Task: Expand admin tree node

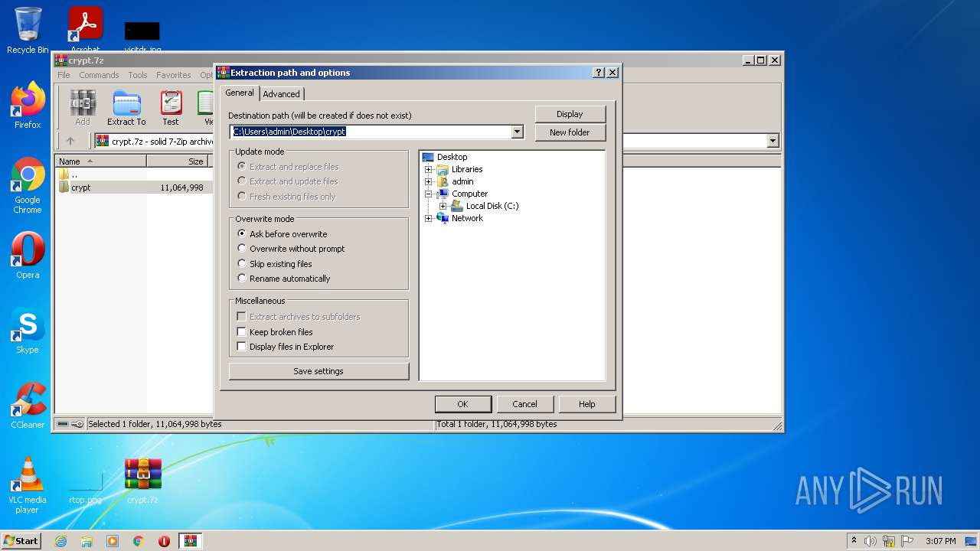Action: 429,181
